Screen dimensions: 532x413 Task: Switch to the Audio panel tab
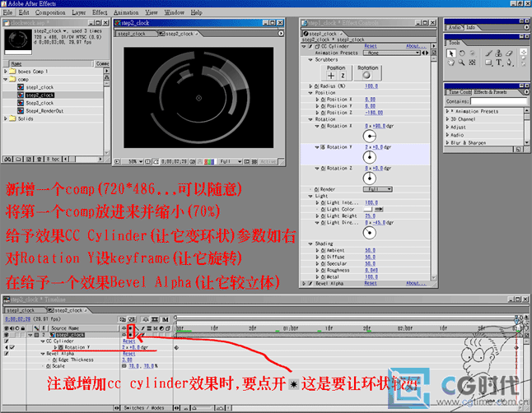(455, 27)
